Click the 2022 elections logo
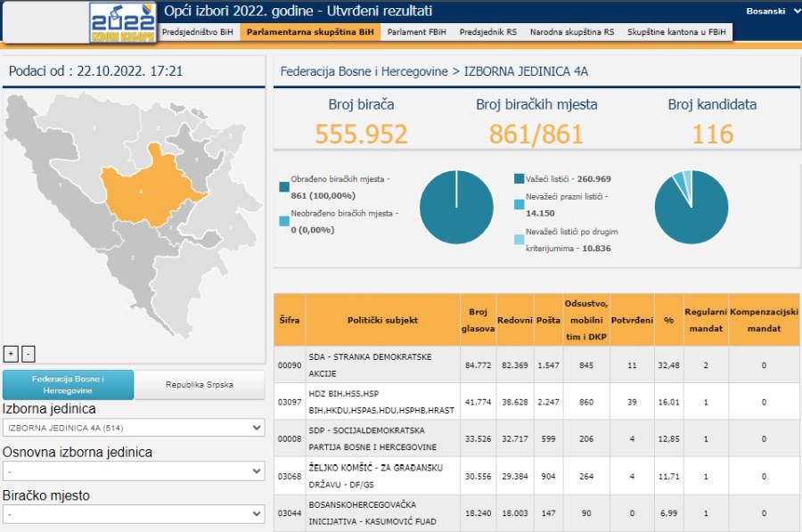 click(123, 22)
